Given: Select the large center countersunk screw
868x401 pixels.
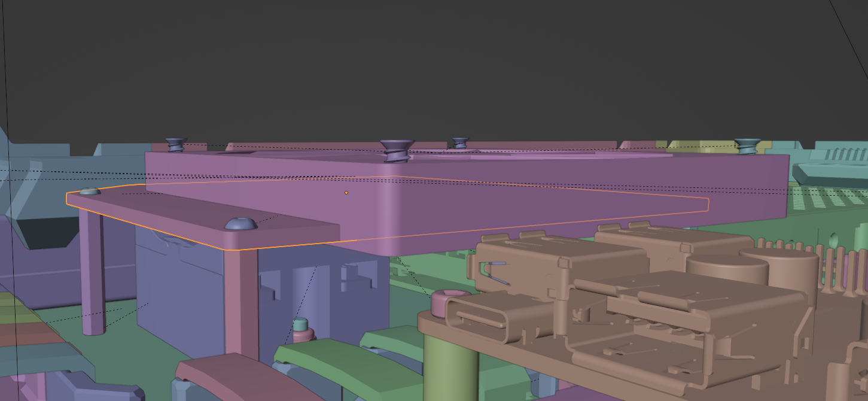Looking at the screenshot, I should click(x=397, y=151).
